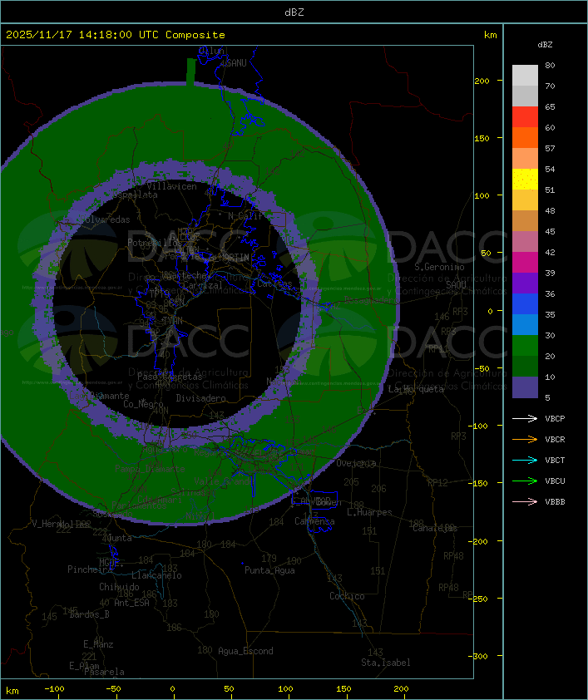Click the Canalejas place label
This screenshot has width=588, height=700.
click(x=435, y=528)
